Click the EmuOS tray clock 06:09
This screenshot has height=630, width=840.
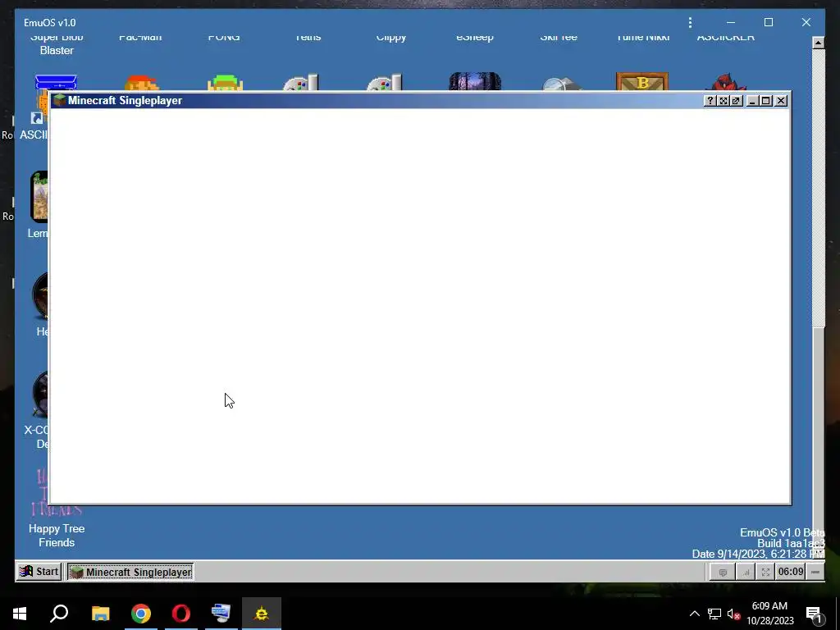click(791, 572)
